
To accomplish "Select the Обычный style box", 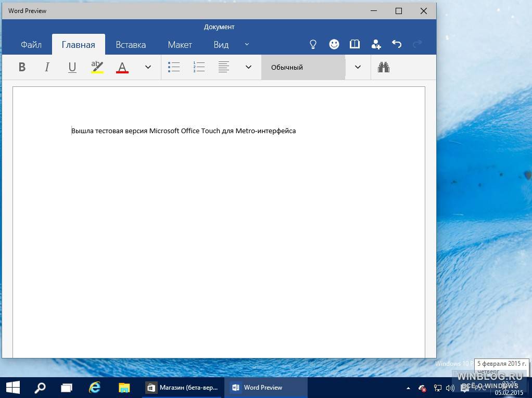I will (x=303, y=68).
